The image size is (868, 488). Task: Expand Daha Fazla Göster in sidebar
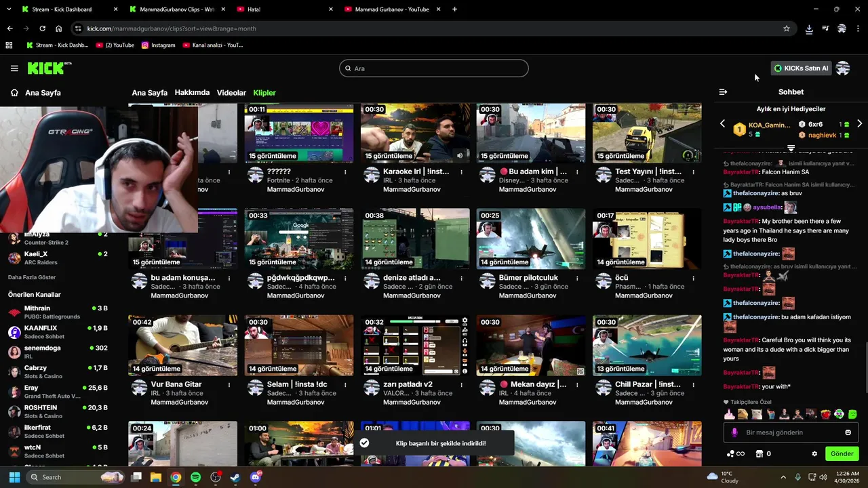(32, 277)
